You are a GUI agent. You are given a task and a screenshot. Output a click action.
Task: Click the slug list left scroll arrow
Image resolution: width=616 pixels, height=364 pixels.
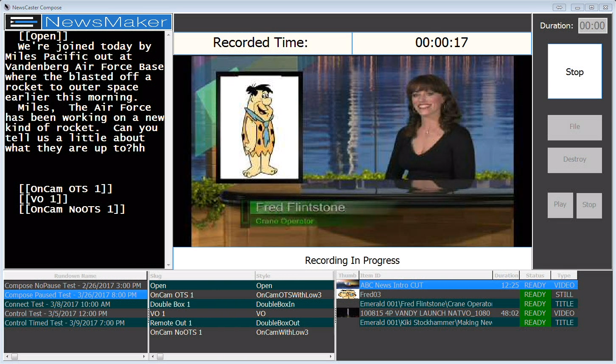[153, 357]
